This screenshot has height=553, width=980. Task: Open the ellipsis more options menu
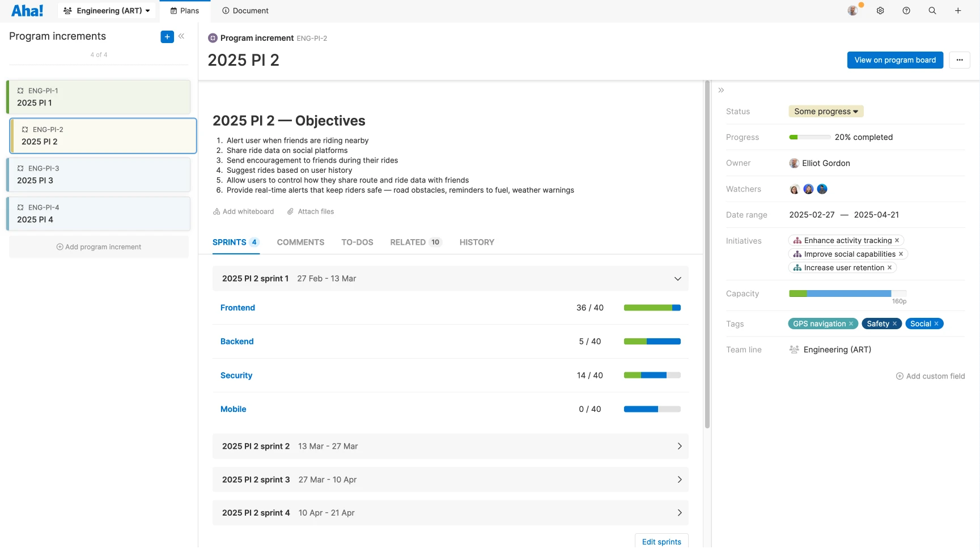[960, 59]
